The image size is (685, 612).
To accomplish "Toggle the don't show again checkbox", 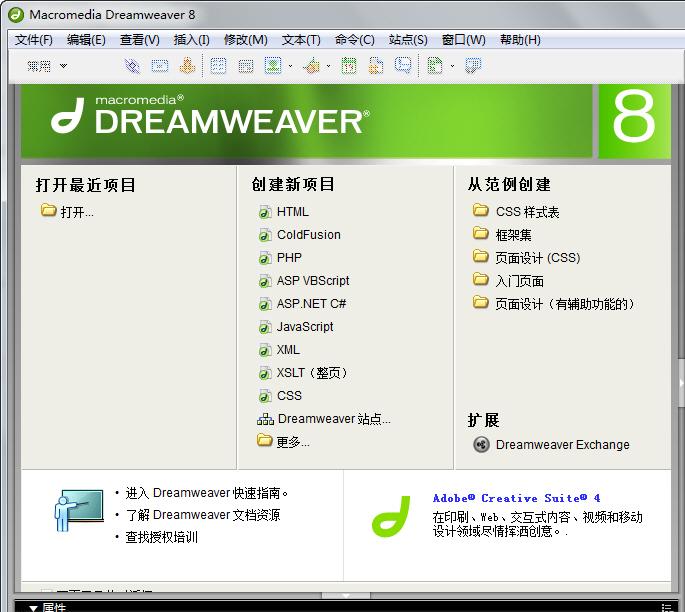I will [x=46, y=590].
